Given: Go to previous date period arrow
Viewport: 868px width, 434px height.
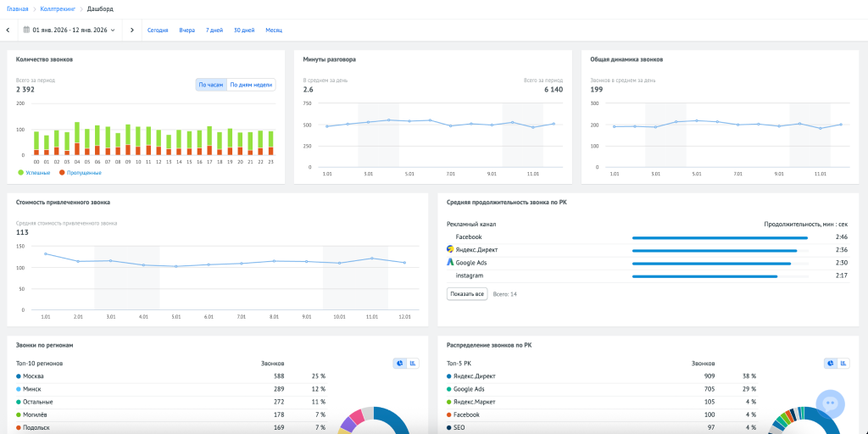Looking at the screenshot, I should [x=8, y=30].
